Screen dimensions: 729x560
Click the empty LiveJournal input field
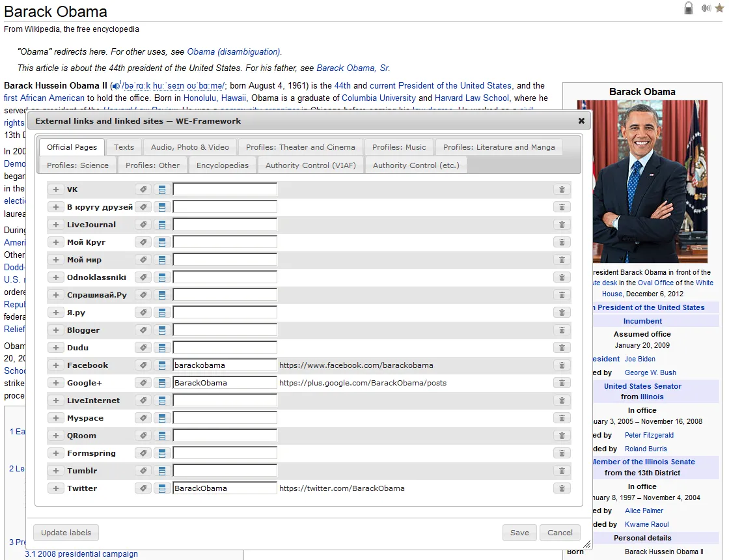click(225, 225)
